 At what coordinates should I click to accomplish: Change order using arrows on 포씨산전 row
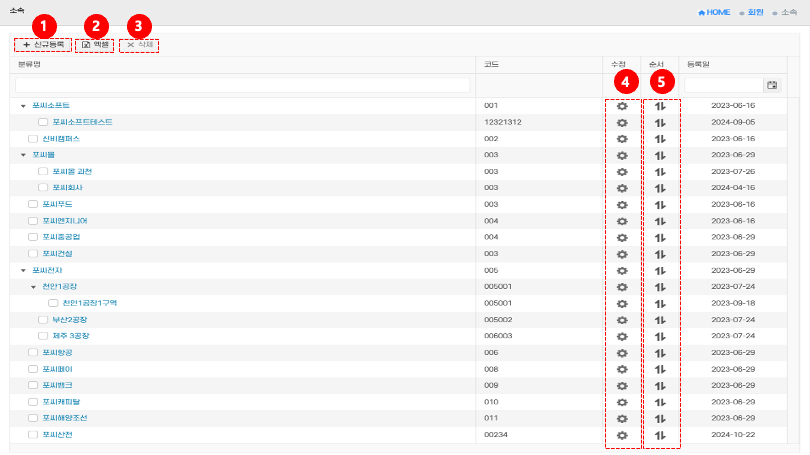click(x=660, y=435)
